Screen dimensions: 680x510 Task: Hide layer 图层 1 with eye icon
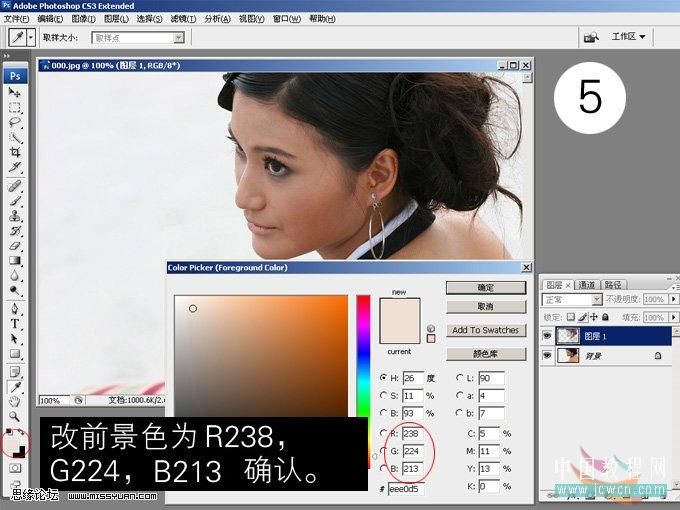(x=548, y=337)
